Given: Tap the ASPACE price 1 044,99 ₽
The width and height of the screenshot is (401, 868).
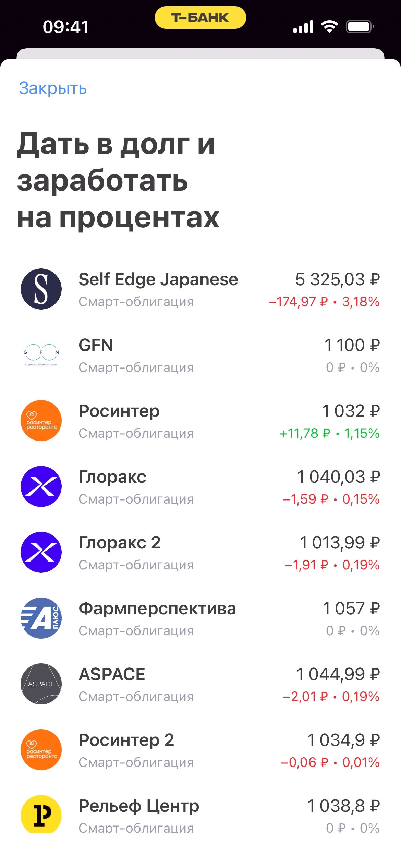Looking at the screenshot, I should [x=338, y=674].
